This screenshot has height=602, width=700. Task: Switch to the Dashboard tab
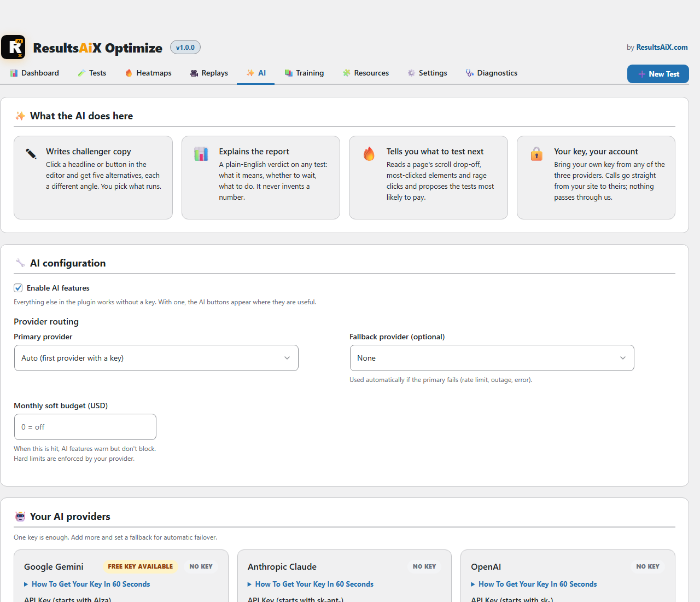pos(34,73)
